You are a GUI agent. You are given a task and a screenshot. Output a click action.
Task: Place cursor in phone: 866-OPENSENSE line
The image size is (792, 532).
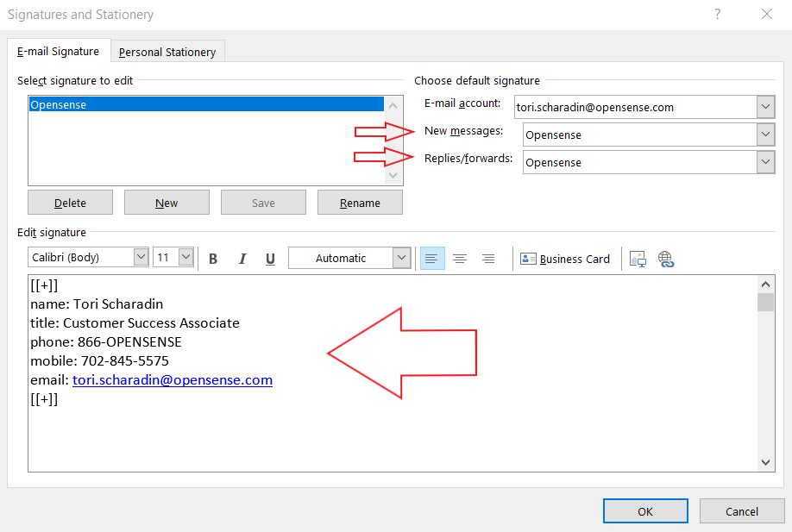pos(105,342)
